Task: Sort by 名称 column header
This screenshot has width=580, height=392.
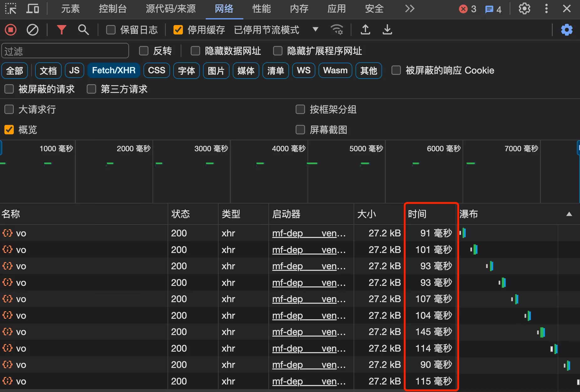Action: click(x=84, y=214)
